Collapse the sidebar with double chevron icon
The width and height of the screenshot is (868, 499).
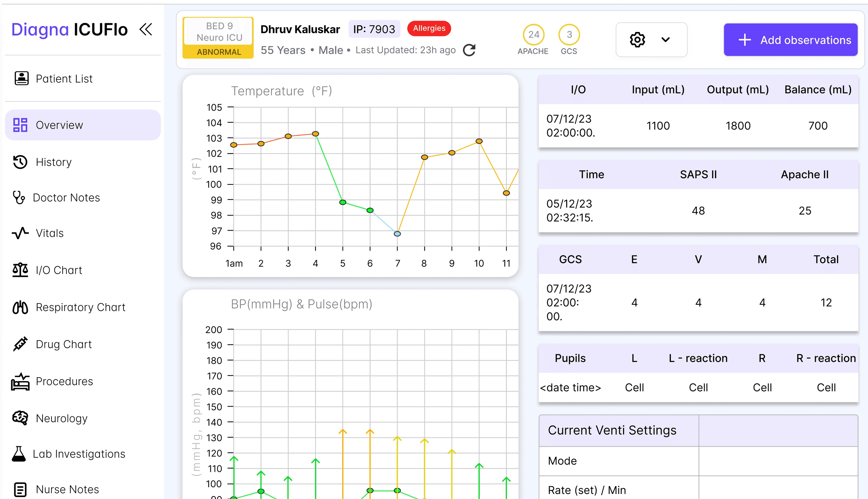coord(145,30)
